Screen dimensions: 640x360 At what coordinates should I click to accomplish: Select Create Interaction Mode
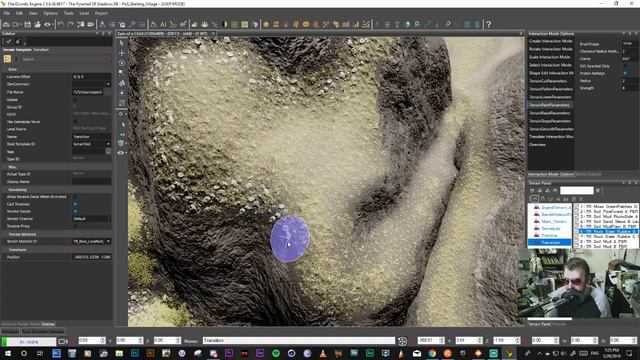tap(551, 41)
